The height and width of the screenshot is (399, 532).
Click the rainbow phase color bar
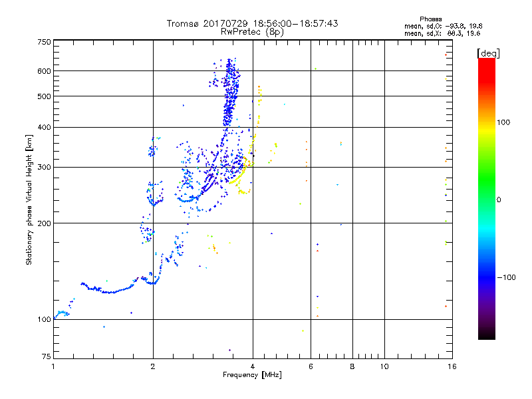[487, 198]
